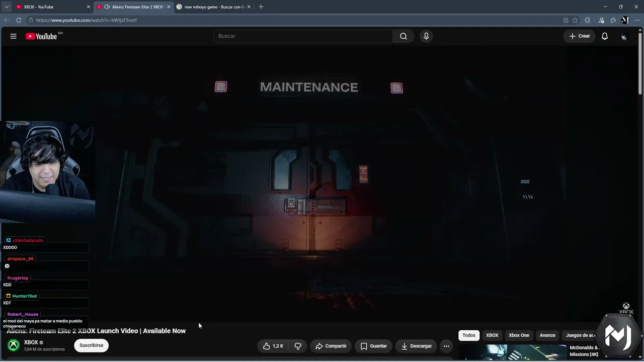This screenshot has height=362, width=644.
Task: Click the Suscribirse button
Action: tap(91, 345)
